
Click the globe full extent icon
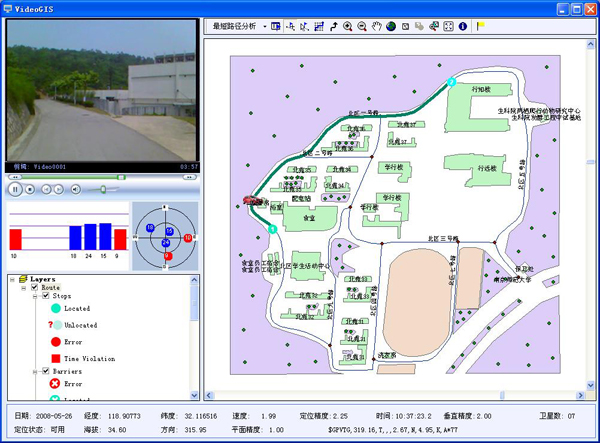point(391,26)
